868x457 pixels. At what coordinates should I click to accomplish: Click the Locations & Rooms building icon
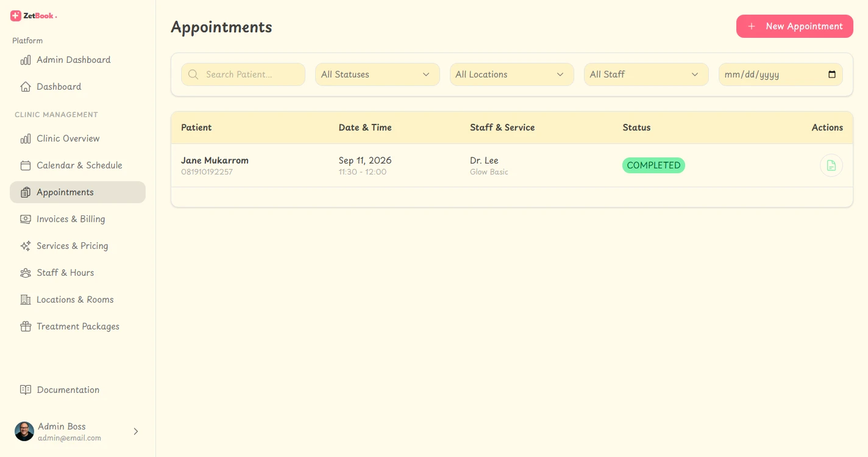pyautogui.click(x=26, y=300)
